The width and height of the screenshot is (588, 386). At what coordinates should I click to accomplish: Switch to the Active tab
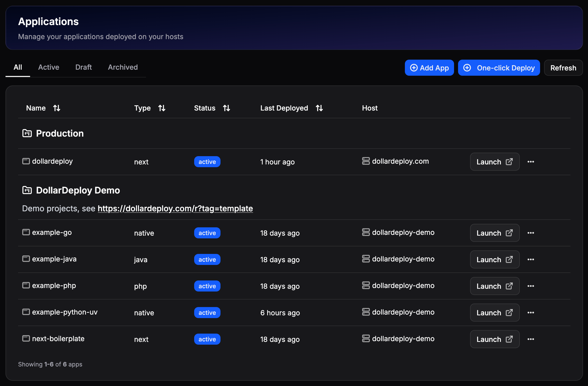pyautogui.click(x=49, y=67)
